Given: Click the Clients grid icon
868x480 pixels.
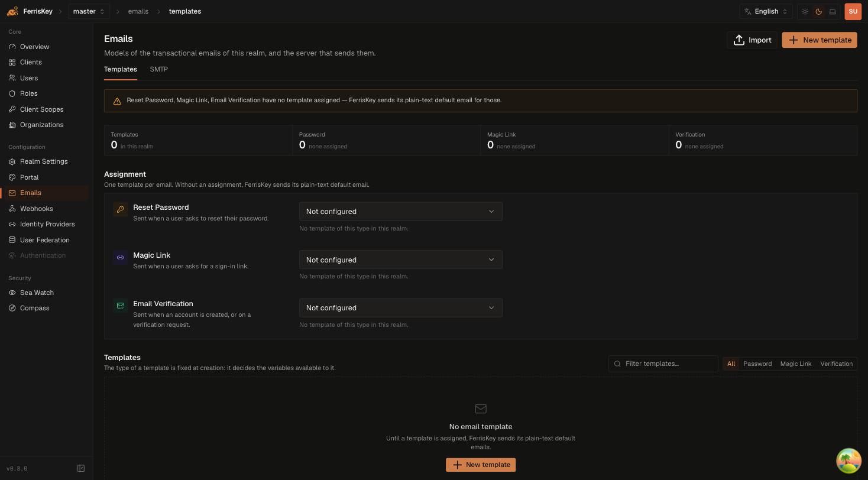Looking at the screenshot, I should (12, 62).
